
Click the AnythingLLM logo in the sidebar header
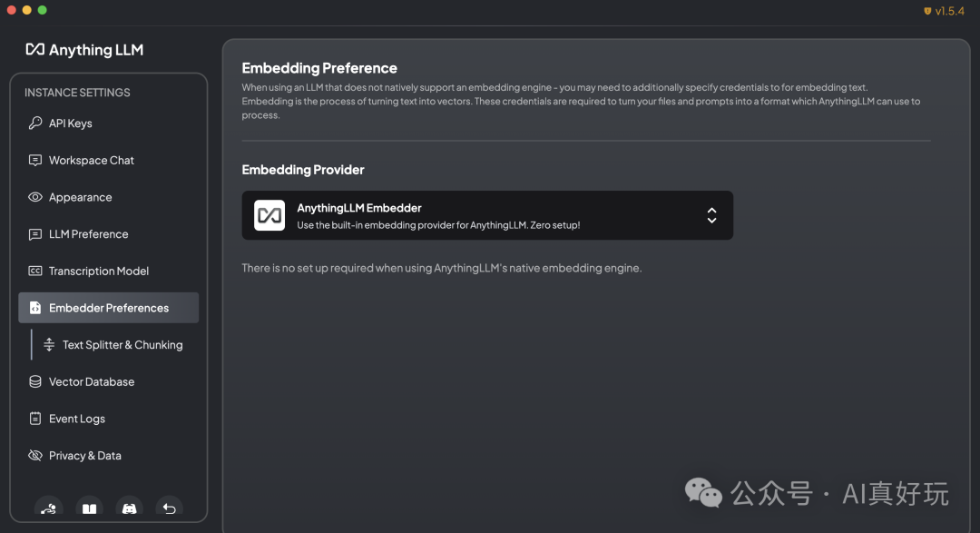coord(84,50)
